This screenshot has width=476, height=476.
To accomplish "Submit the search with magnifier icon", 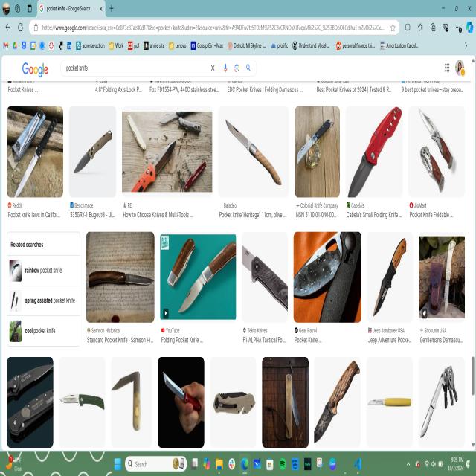I will 248,68.
